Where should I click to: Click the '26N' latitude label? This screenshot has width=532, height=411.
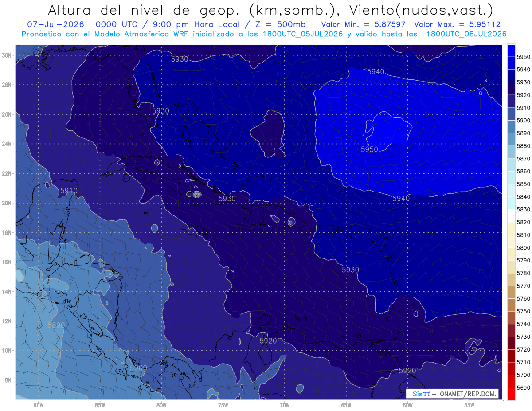tap(7, 114)
